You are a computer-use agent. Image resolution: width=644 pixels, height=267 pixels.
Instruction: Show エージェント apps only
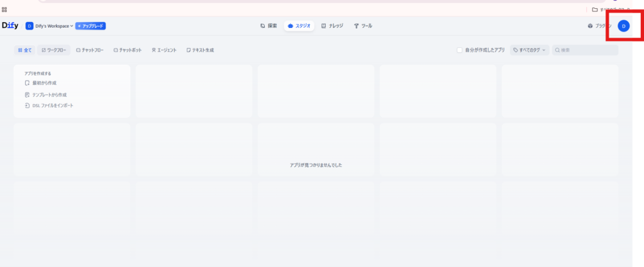click(x=164, y=50)
